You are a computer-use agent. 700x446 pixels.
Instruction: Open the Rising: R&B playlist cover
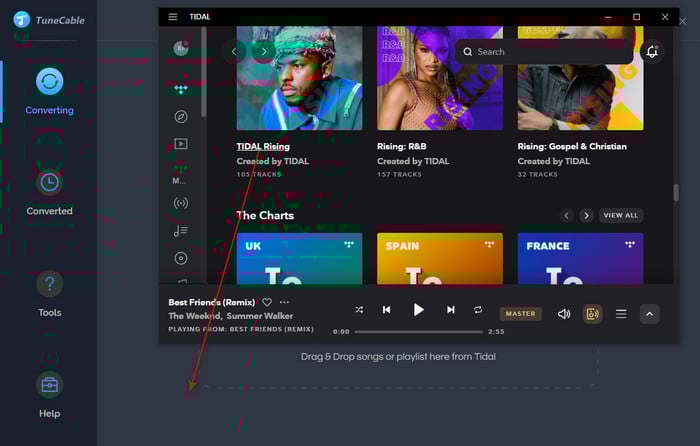440,78
